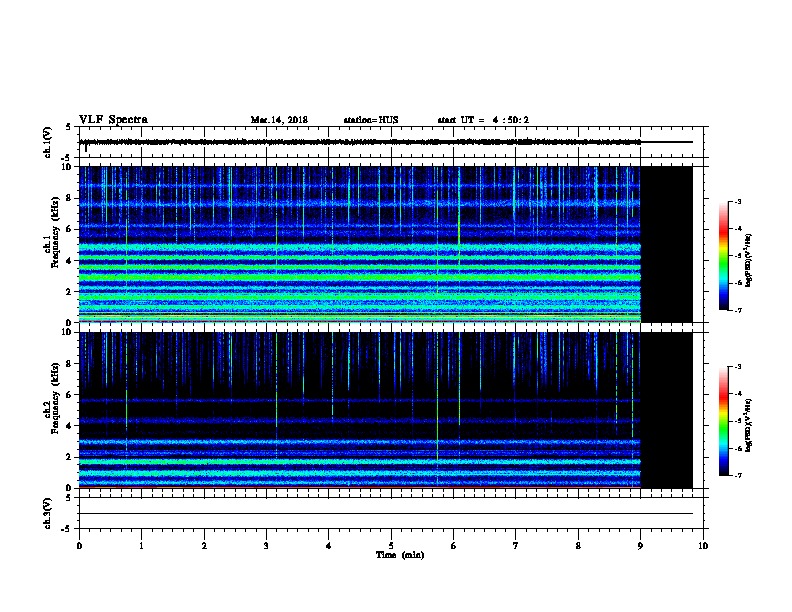This screenshot has height=612, width=792.
Task: Click the ch.2 frequency tick "10"
Action: [67, 332]
